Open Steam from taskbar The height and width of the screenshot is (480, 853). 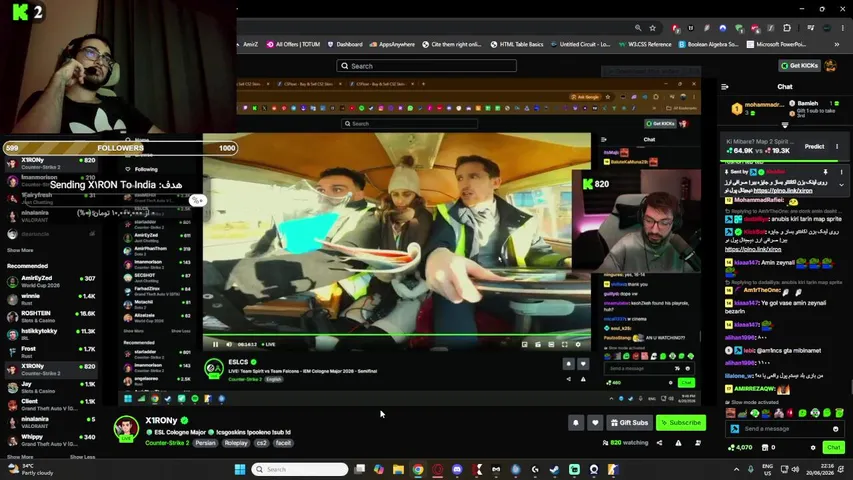tap(554, 469)
